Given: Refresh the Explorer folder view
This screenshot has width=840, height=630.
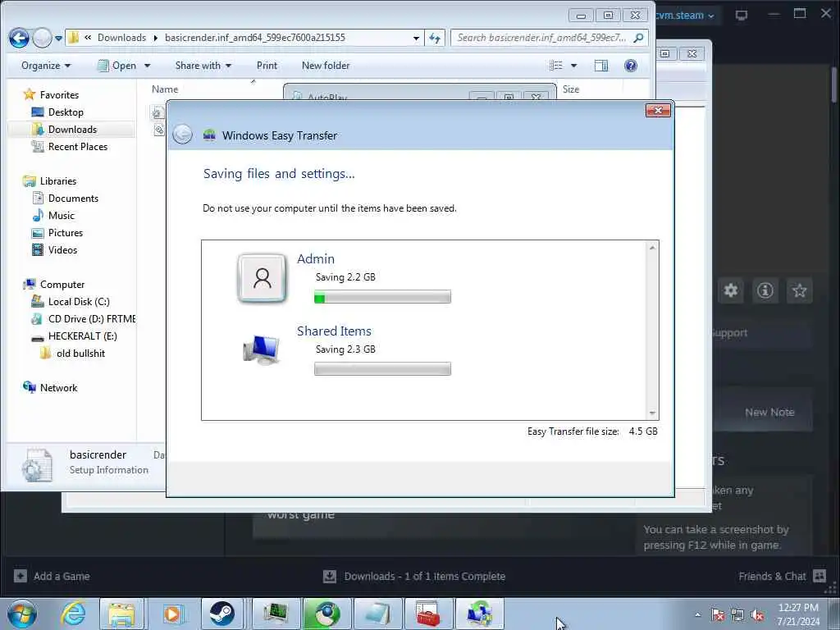Looking at the screenshot, I should 435,38.
